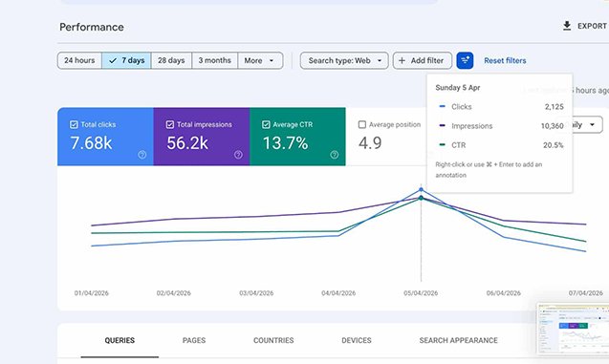This screenshot has height=364, width=609.
Task: Click the 06/04/2026 axis date label
Action: [x=504, y=293]
